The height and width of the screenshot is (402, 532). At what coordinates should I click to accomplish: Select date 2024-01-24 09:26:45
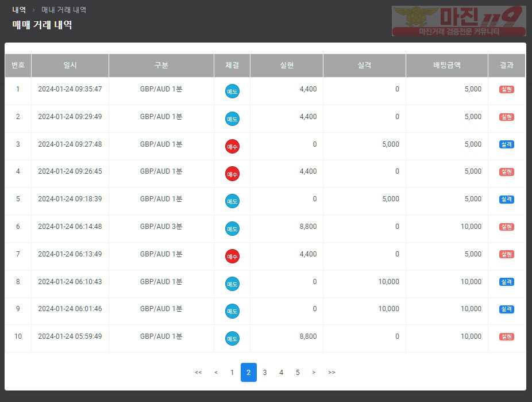(x=70, y=171)
